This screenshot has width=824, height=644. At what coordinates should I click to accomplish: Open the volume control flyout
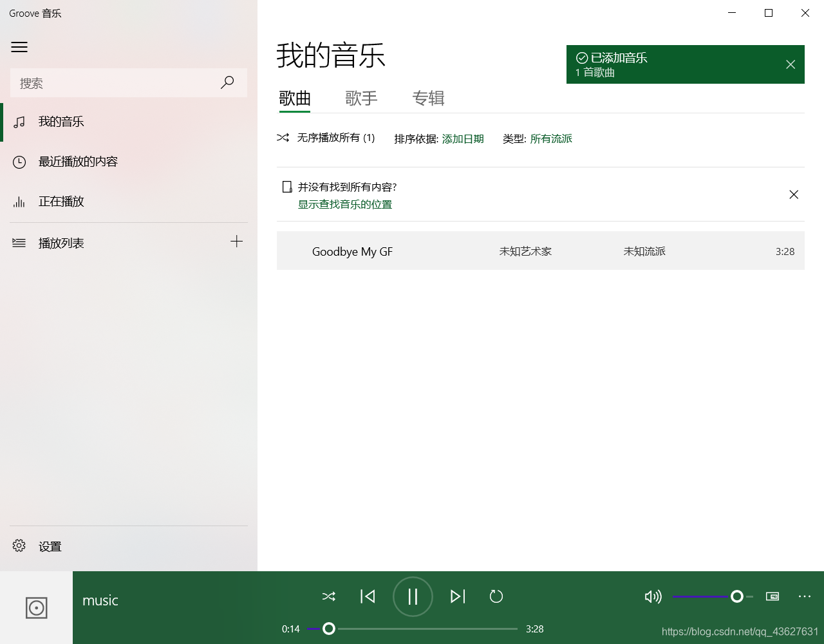pyautogui.click(x=653, y=597)
